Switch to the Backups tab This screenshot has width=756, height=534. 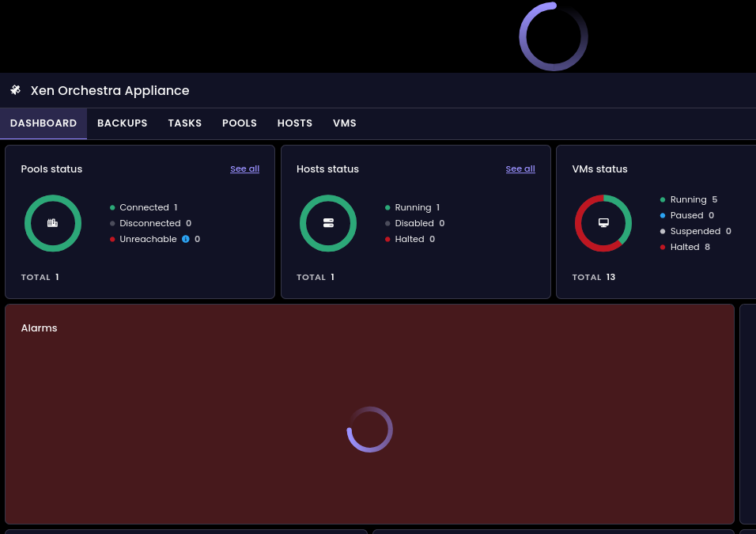point(122,123)
